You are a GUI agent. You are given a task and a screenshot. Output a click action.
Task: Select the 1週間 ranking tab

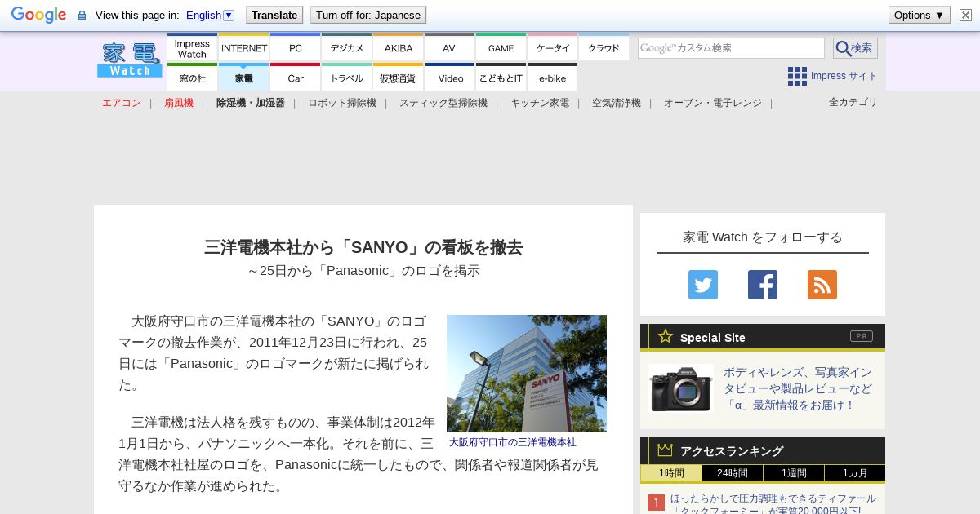coord(794,473)
